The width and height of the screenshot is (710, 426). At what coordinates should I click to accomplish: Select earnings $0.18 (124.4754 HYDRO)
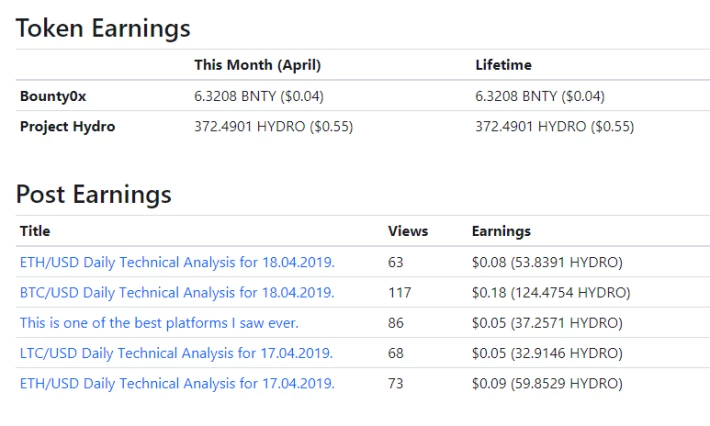(551, 293)
